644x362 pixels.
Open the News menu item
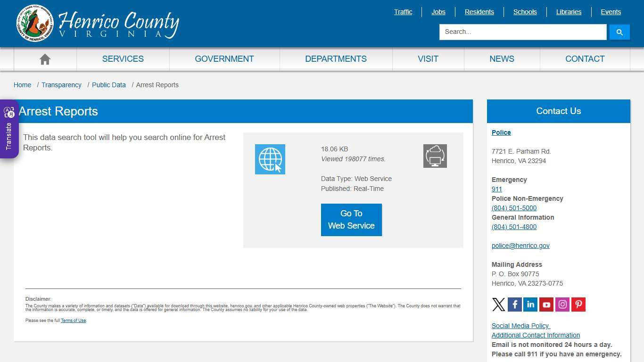[x=502, y=58]
